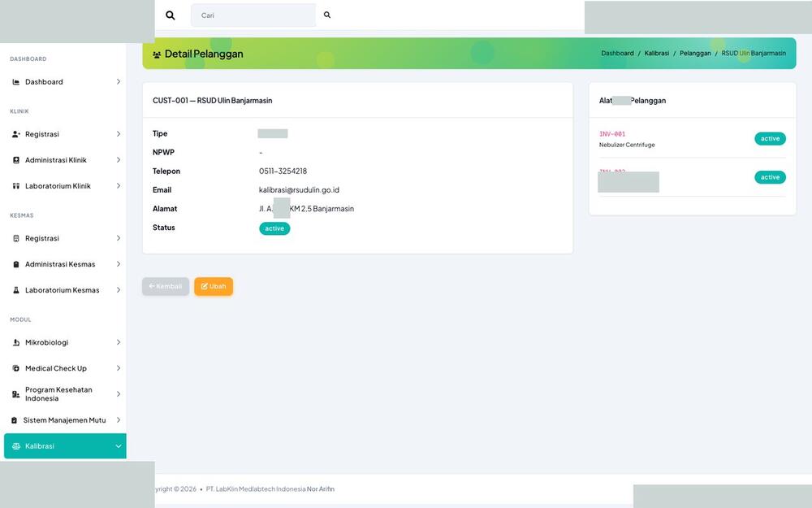The height and width of the screenshot is (508, 812).
Task: Expand Mikrobiologi chevron
Action: pyautogui.click(x=118, y=343)
